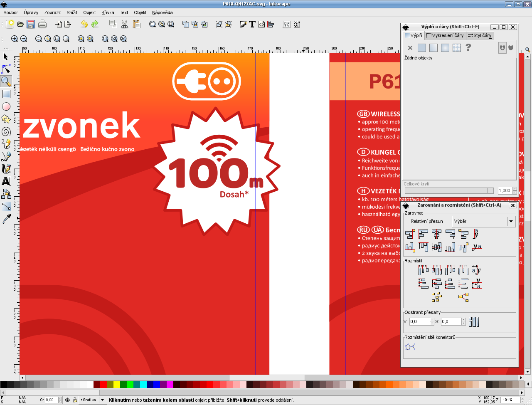The image size is (532, 405).
Task: Open the Úpravy menu
Action: tap(31, 12)
